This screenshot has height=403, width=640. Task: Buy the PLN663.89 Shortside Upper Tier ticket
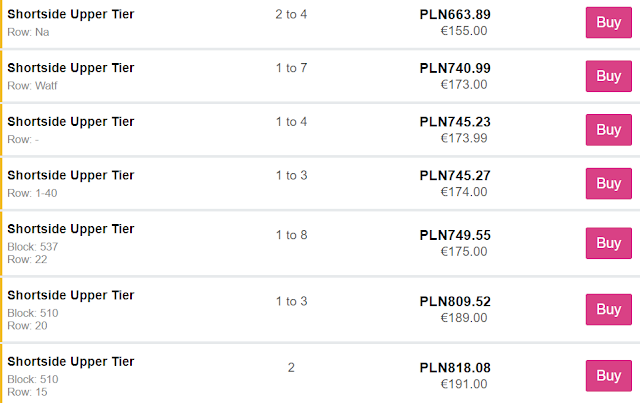click(609, 22)
